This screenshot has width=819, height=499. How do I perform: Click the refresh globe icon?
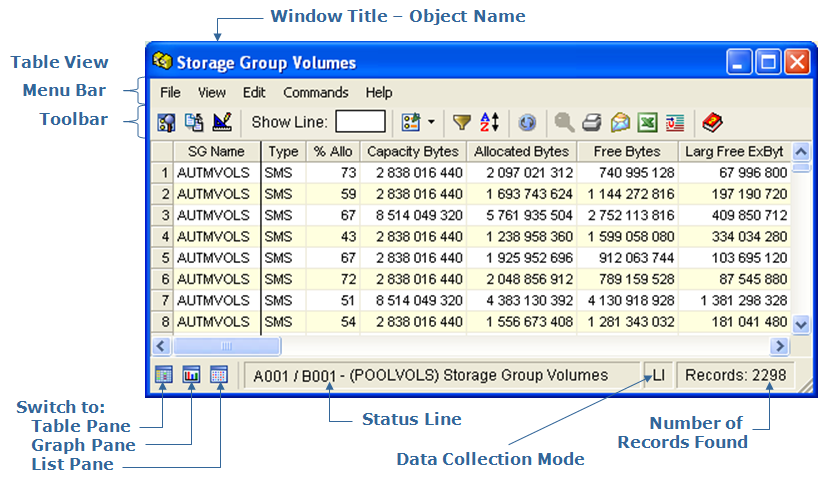coord(527,122)
